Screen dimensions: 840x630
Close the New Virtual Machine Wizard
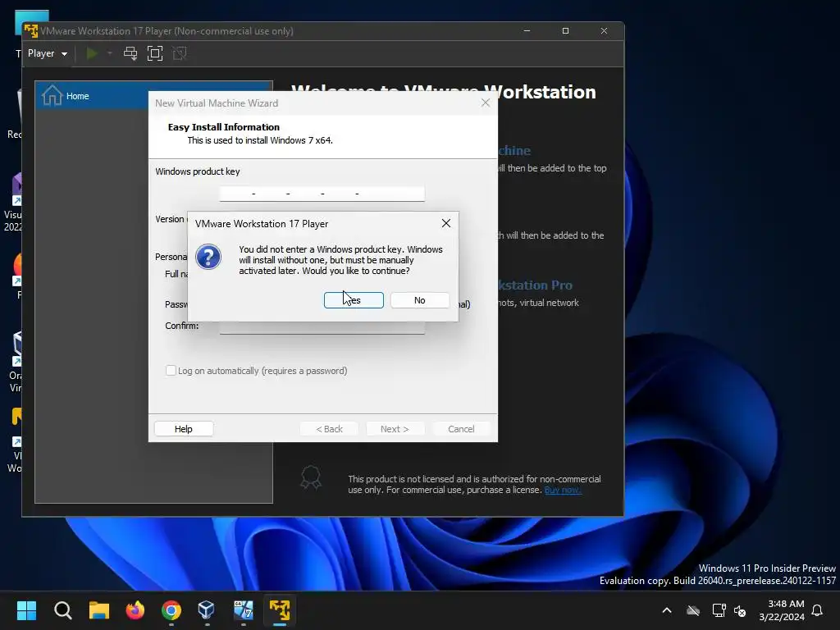point(486,103)
